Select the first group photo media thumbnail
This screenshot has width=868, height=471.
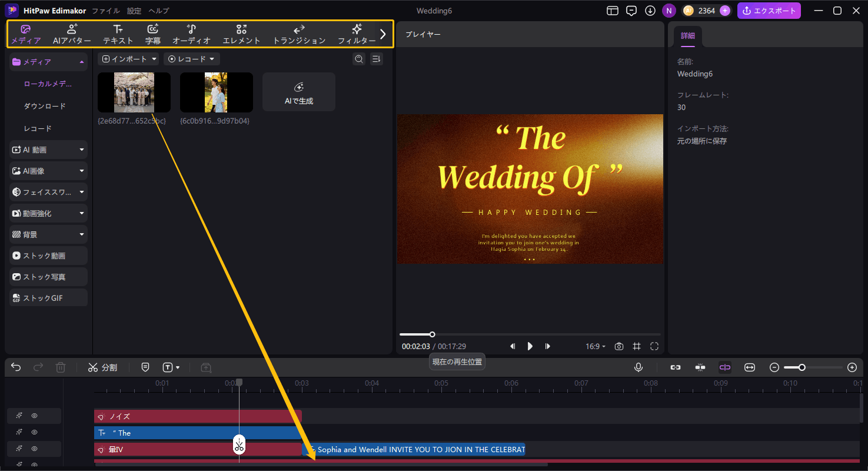[134, 92]
